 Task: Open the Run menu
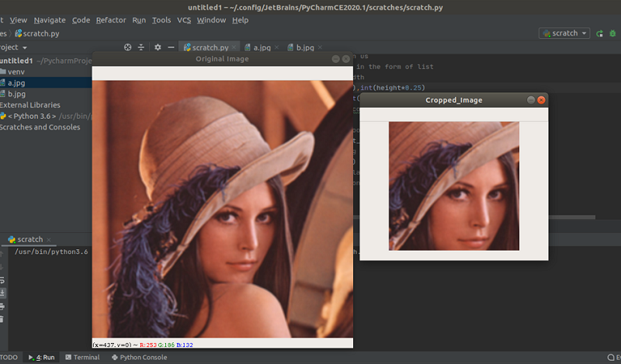(x=139, y=20)
